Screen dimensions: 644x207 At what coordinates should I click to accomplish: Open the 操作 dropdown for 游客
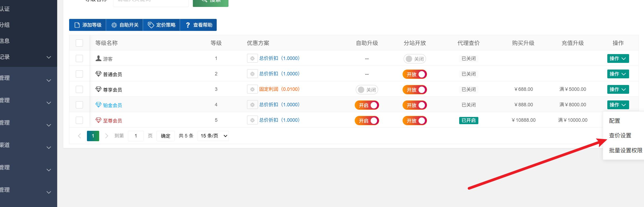[x=618, y=58]
